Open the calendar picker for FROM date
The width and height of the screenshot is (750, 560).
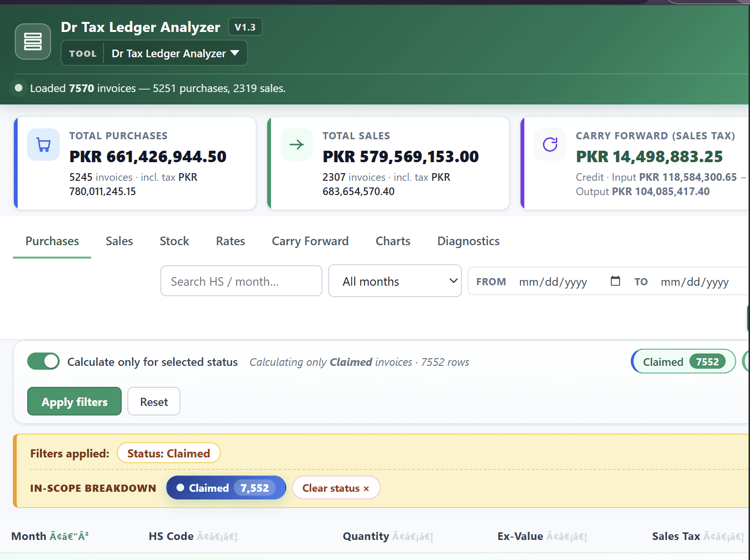(615, 281)
